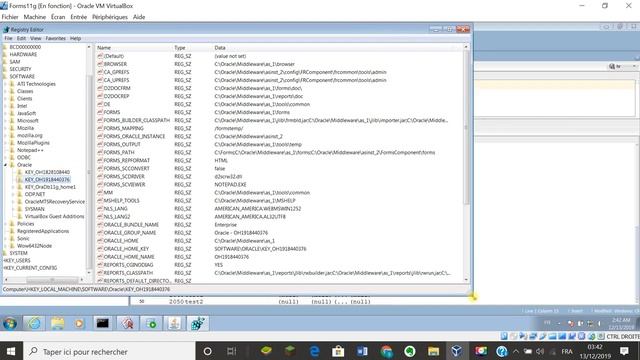The height and width of the screenshot is (360, 640).
Task: Expand the Policies key arrow
Action: pyautogui.click(x=6, y=224)
